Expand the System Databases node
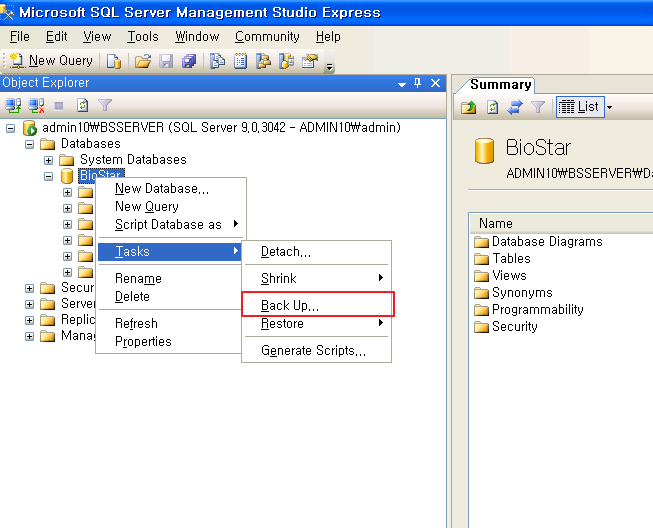 [49, 160]
